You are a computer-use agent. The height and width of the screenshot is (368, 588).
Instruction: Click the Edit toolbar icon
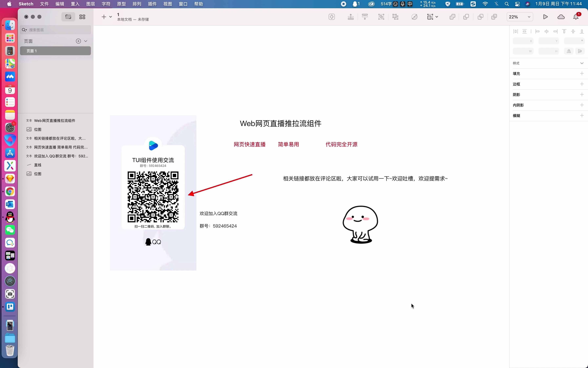click(414, 17)
